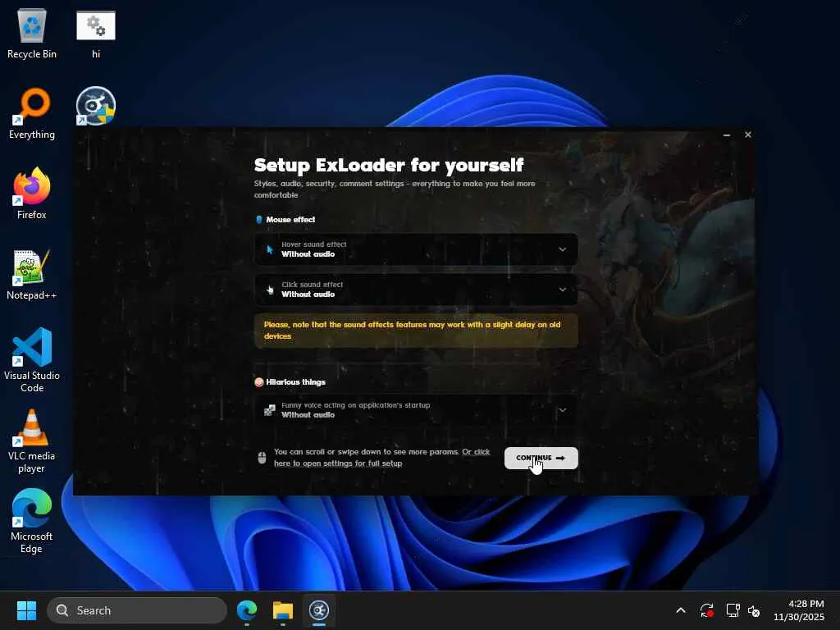Click the sync update tray icon
Image resolution: width=840 pixels, height=630 pixels.
click(707, 610)
